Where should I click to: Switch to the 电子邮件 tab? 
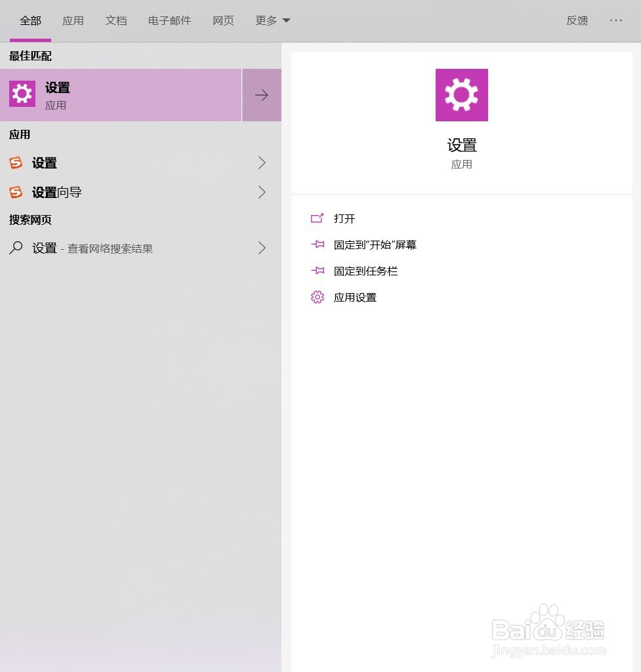tap(169, 20)
